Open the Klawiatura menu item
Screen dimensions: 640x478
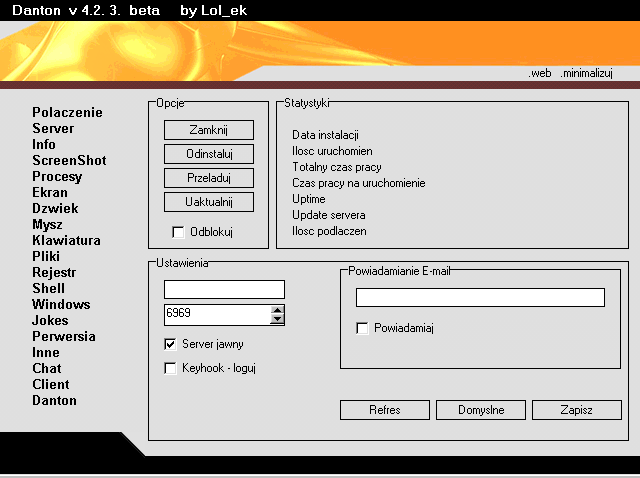pos(66,241)
